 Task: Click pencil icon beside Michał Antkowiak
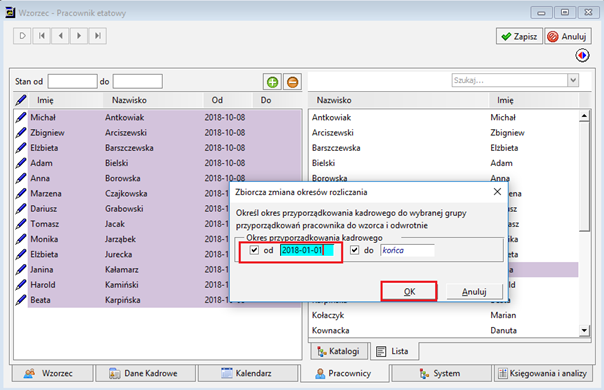point(21,117)
